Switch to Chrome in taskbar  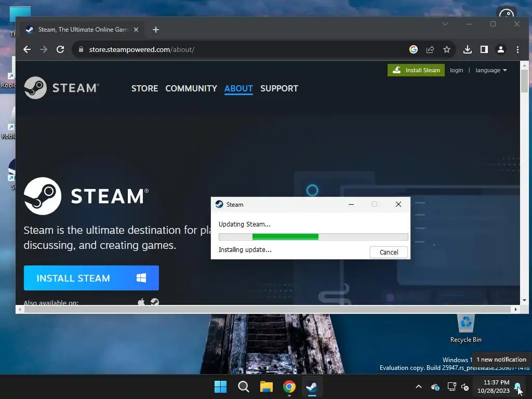289,387
